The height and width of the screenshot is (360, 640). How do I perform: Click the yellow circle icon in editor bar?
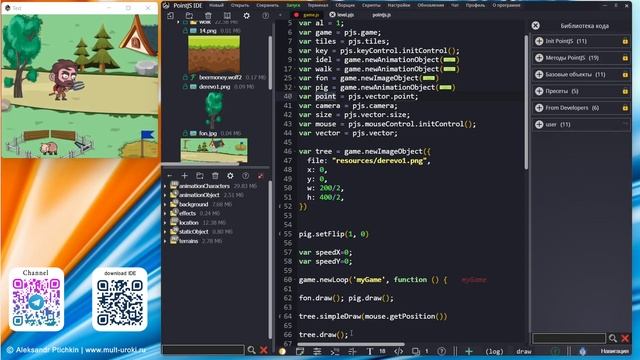(282, 351)
